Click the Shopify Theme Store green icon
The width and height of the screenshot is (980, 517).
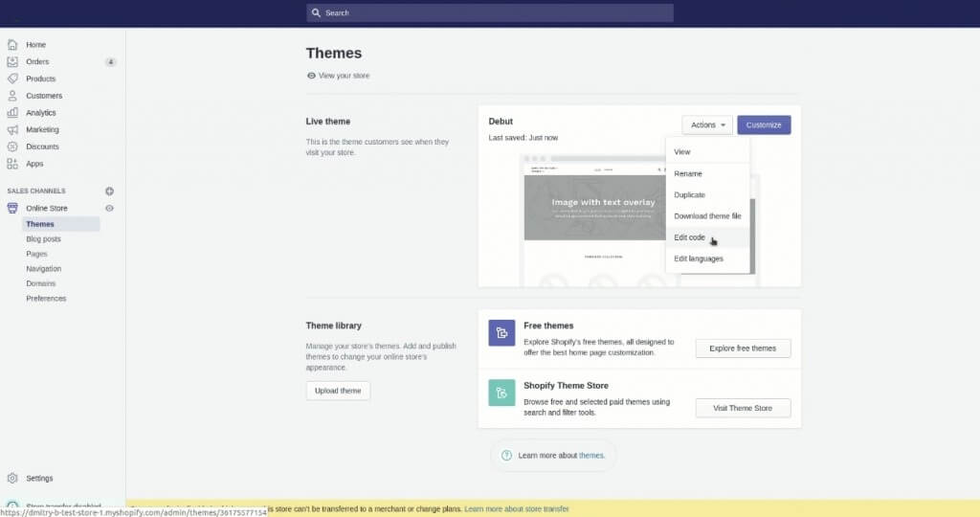click(x=501, y=393)
